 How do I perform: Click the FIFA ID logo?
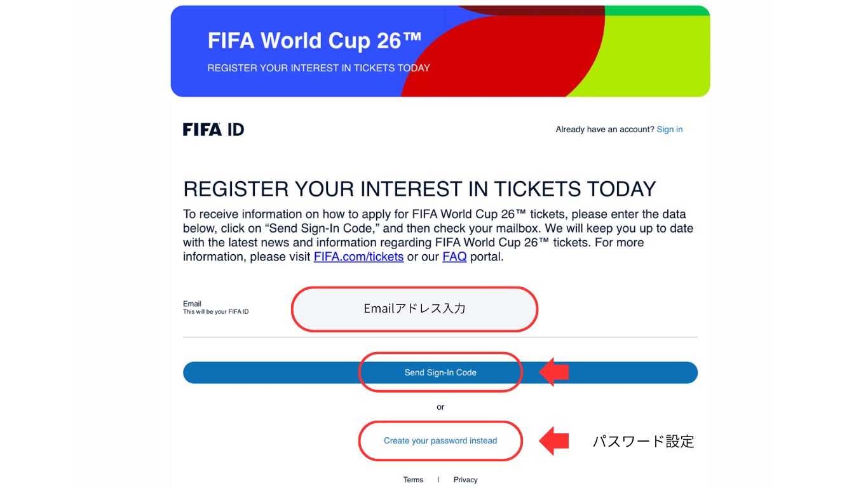[x=213, y=129]
